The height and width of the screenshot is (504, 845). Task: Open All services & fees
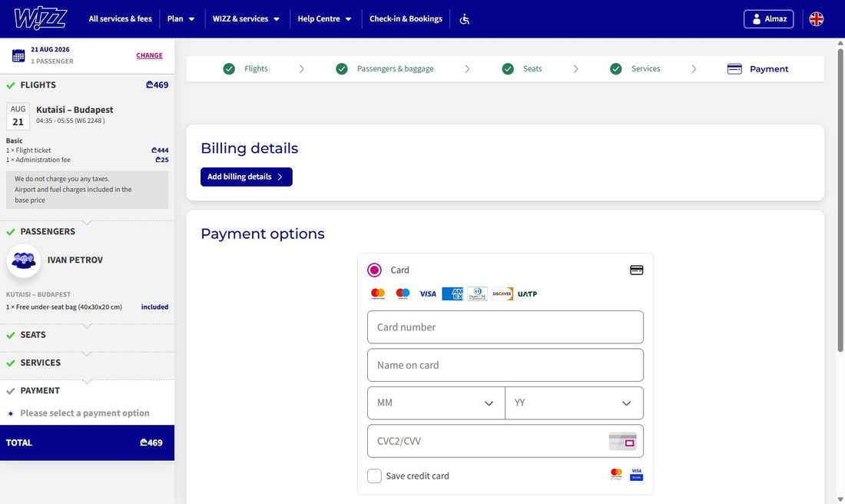[x=120, y=19]
